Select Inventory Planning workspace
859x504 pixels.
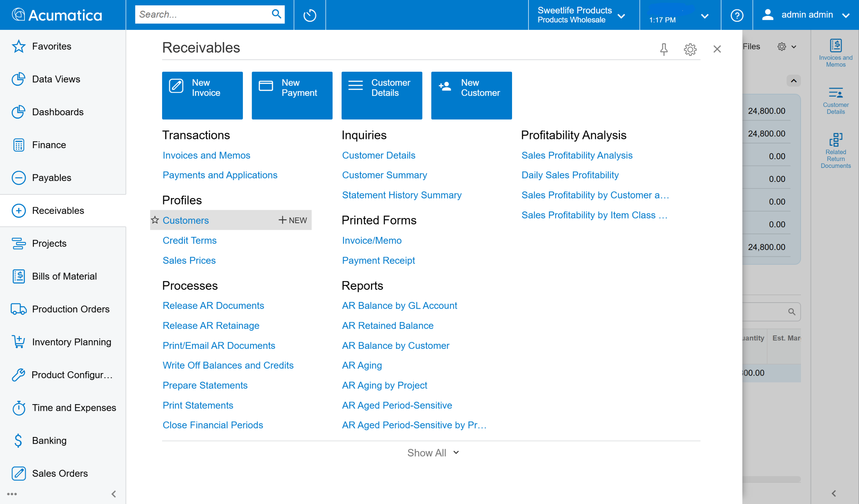71,342
